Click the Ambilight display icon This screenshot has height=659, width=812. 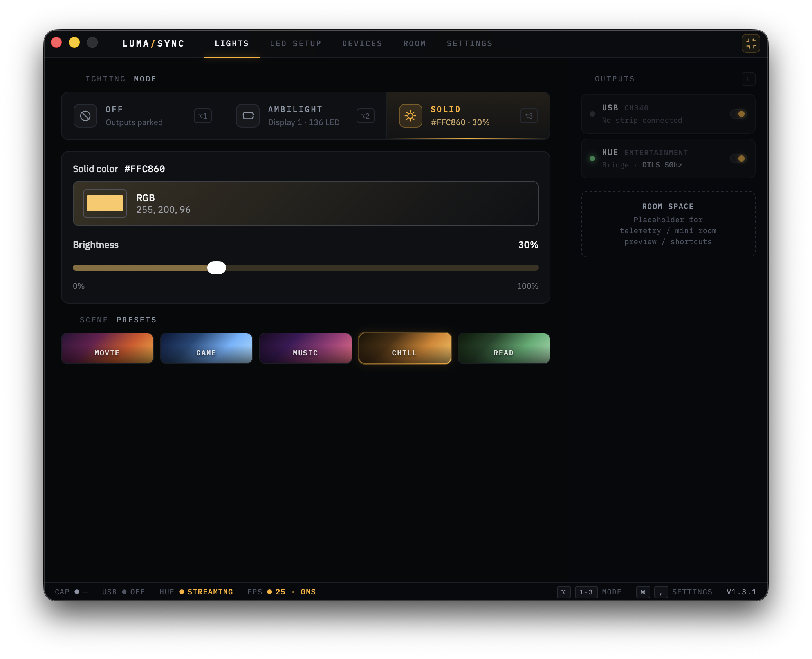(248, 116)
